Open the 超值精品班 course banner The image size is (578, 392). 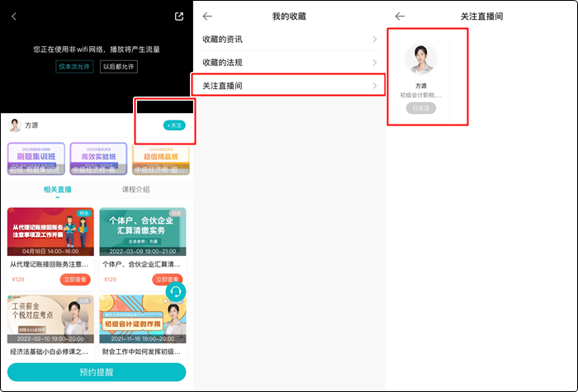click(x=161, y=158)
